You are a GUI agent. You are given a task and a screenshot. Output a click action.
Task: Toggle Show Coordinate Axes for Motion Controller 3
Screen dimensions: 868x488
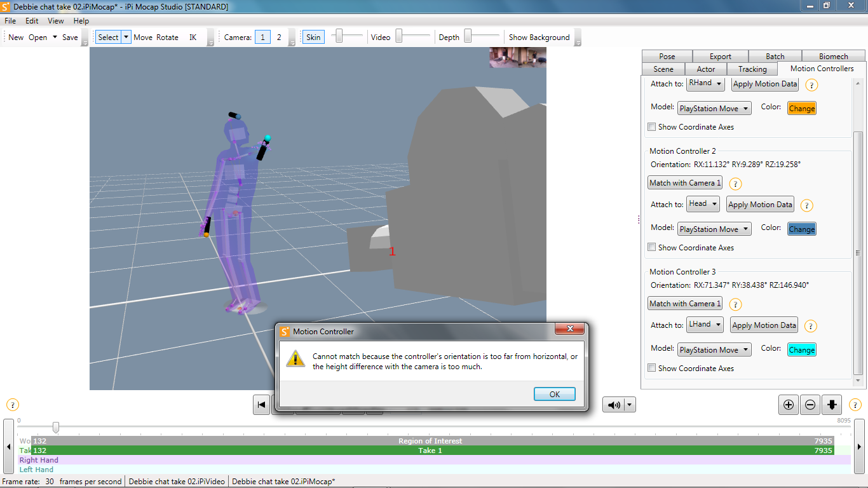coord(651,368)
